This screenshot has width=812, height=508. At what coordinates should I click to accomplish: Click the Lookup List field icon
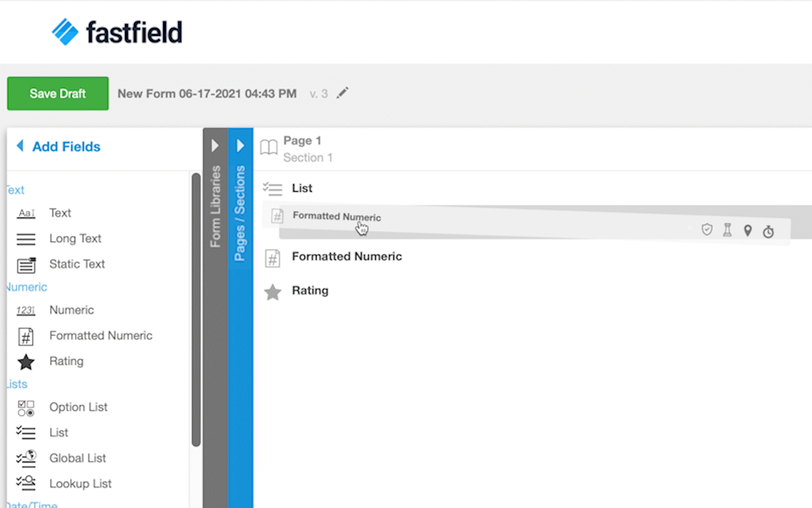26,483
